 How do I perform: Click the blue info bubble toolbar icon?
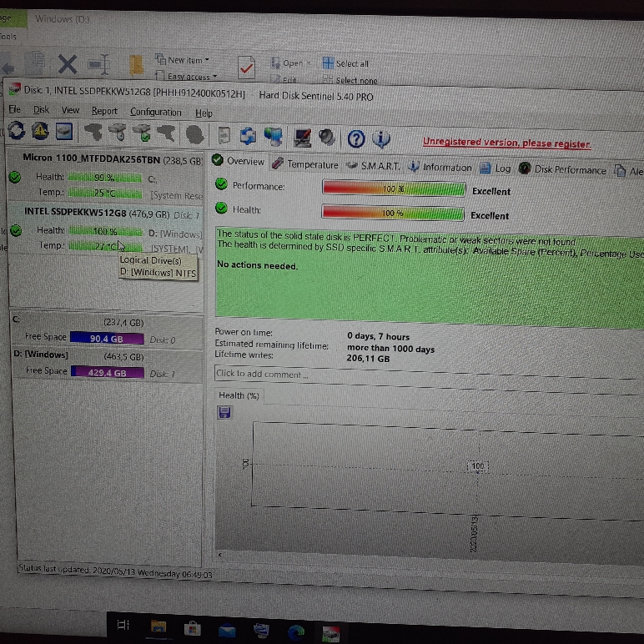coord(380,139)
